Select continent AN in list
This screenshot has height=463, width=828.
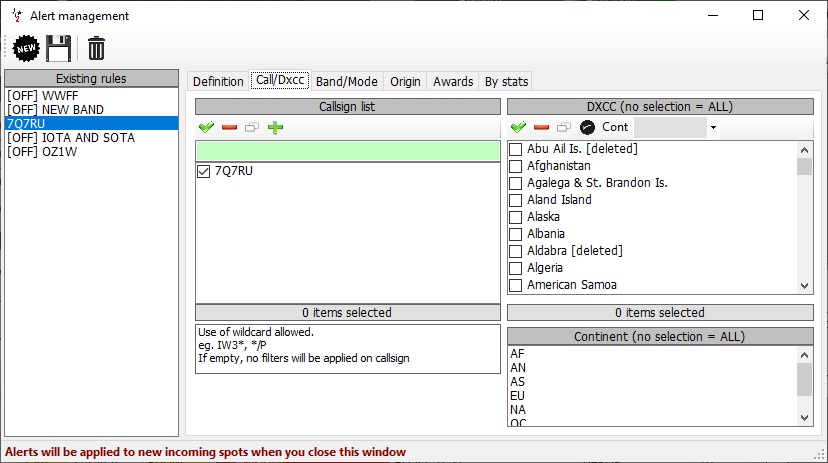coord(652,367)
